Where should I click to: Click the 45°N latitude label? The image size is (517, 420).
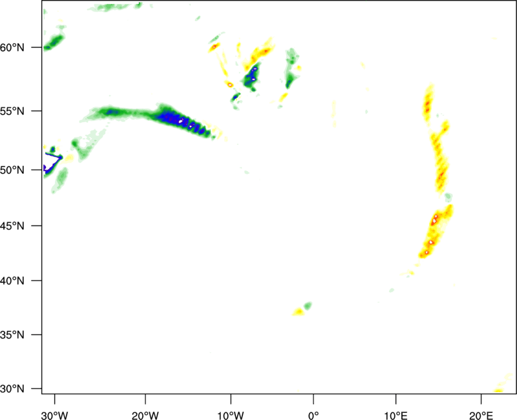pos(12,226)
